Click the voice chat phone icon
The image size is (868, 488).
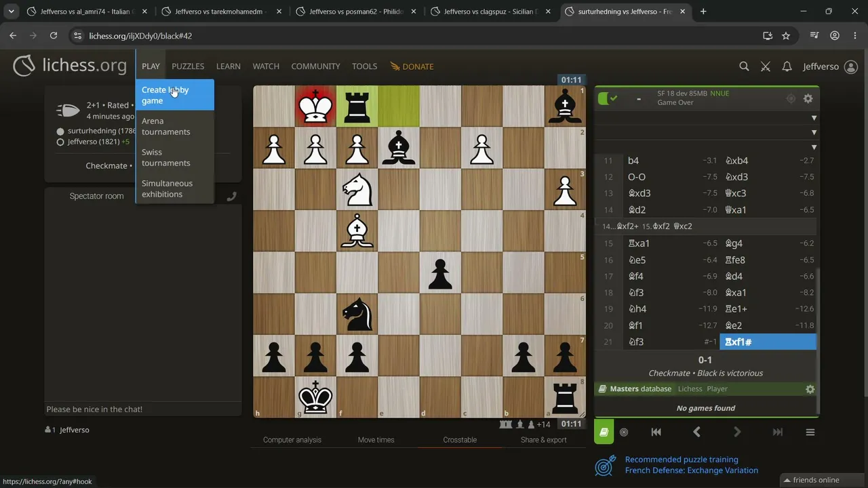(231, 197)
